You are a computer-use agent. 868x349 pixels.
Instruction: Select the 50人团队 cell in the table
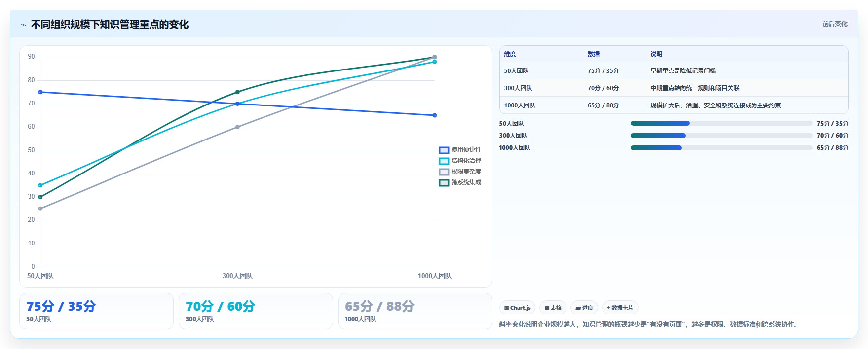click(516, 71)
